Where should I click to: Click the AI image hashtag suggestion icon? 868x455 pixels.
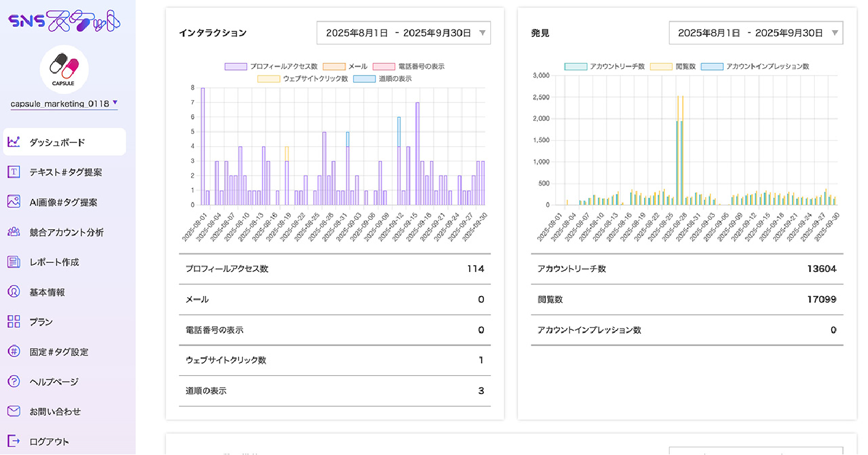(13, 202)
